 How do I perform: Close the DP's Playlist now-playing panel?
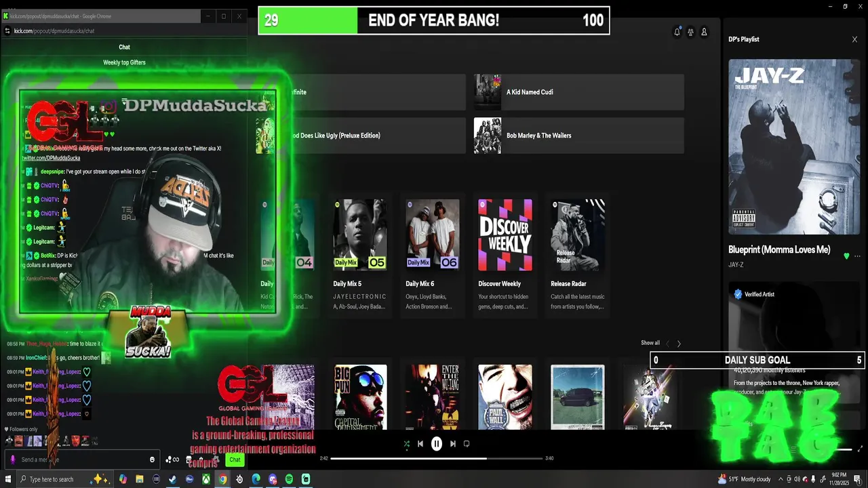[x=854, y=39]
